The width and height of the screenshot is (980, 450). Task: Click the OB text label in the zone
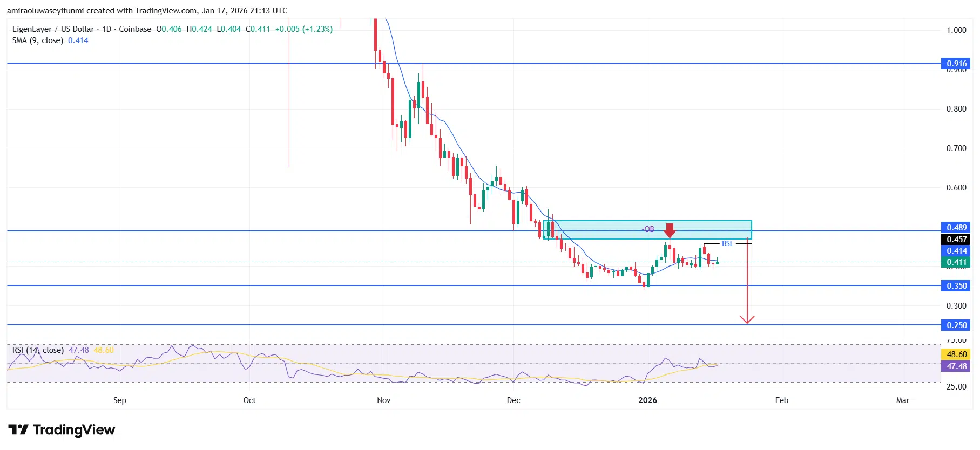tap(648, 229)
